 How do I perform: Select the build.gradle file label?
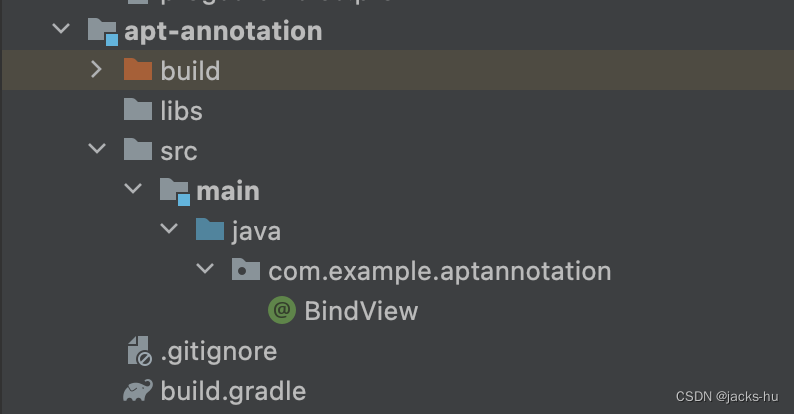[233, 391]
